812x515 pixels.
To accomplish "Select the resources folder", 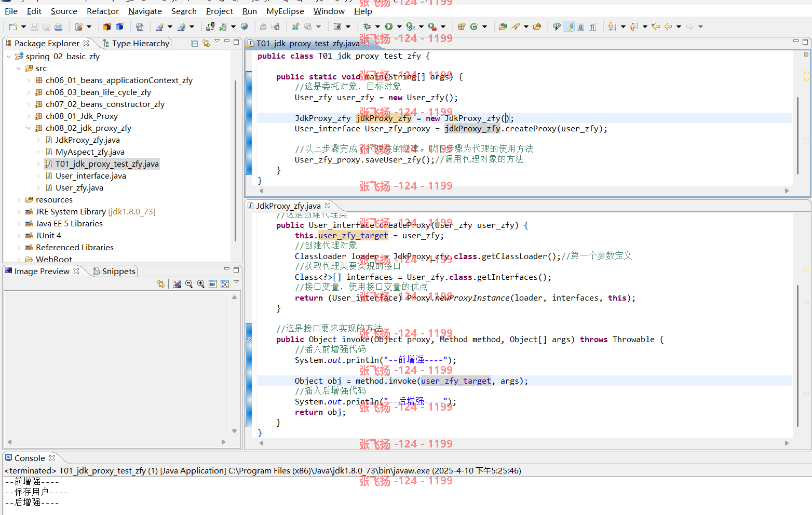I will point(54,200).
